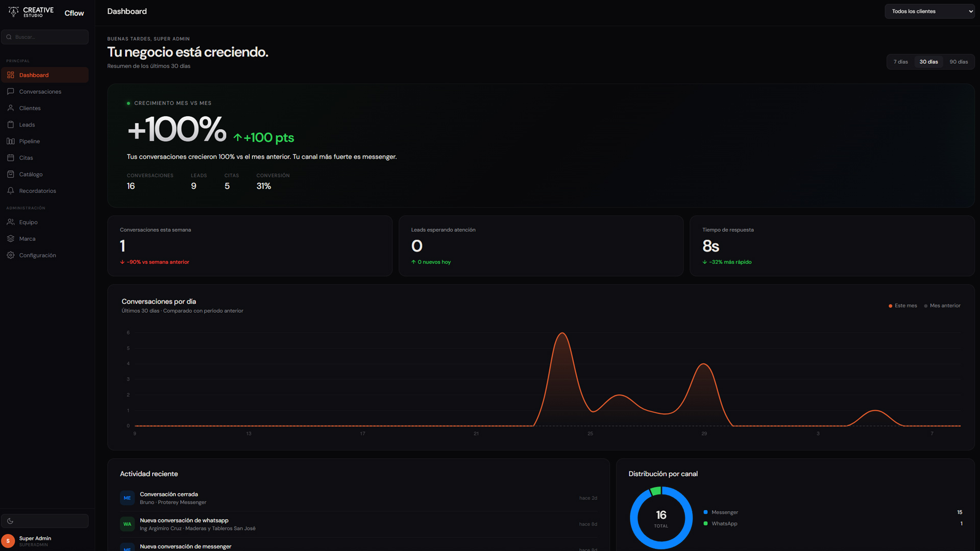Open Dashboard in the sidebar

[45, 75]
